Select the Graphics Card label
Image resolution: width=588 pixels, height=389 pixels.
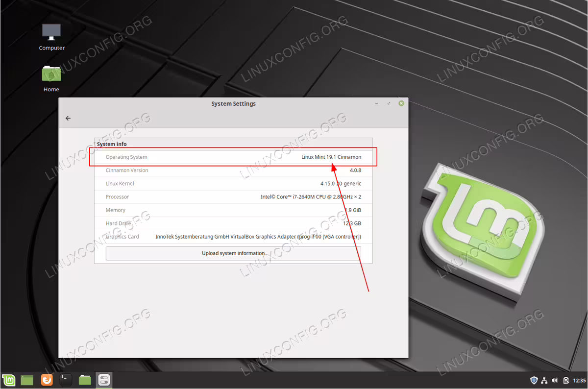click(x=122, y=237)
